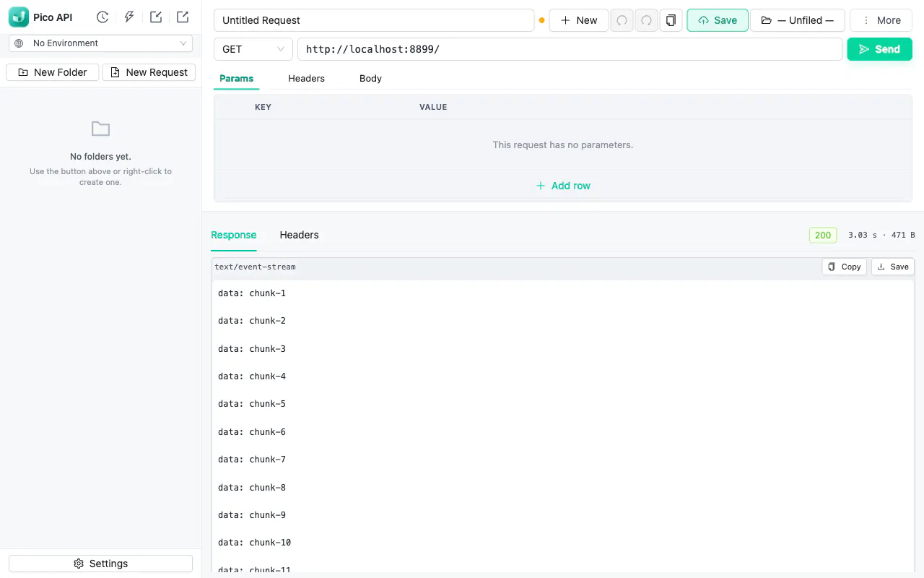Click the line data: chunk-6
The width and height of the screenshot is (924, 578).
tap(252, 432)
